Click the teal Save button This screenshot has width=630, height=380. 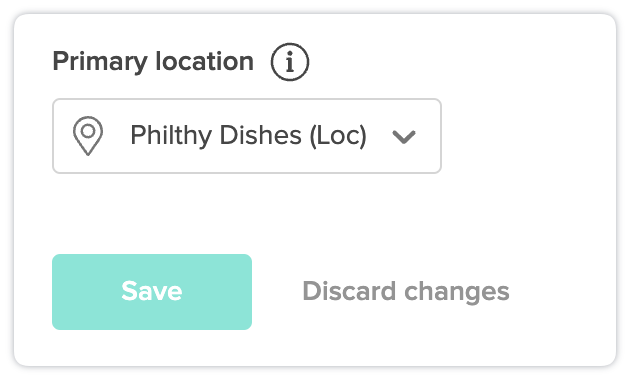(x=152, y=292)
